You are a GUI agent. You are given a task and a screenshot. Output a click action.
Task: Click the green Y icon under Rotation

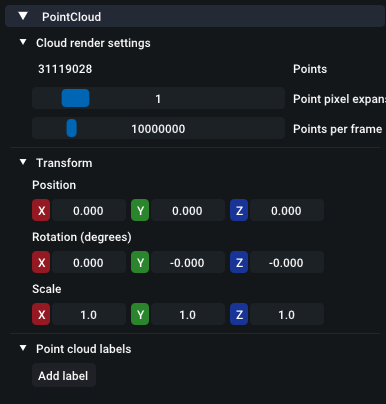click(x=140, y=262)
